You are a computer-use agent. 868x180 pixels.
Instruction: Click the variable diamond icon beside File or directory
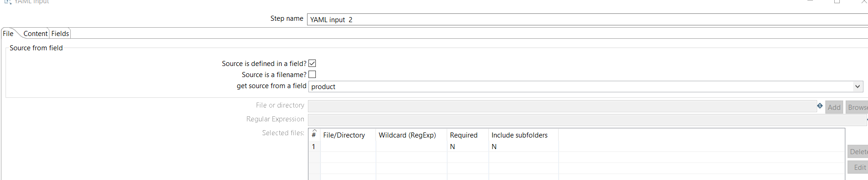[820, 106]
